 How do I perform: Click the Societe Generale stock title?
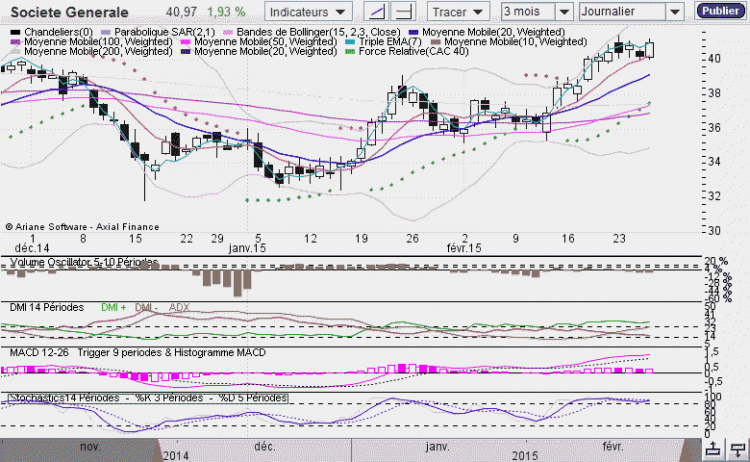point(69,12)
